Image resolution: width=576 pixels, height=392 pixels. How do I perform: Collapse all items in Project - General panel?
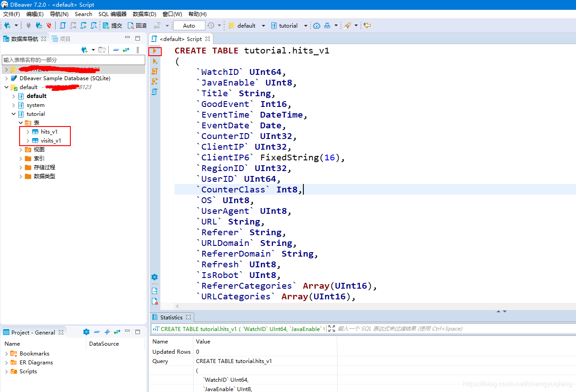pos(97,332)
